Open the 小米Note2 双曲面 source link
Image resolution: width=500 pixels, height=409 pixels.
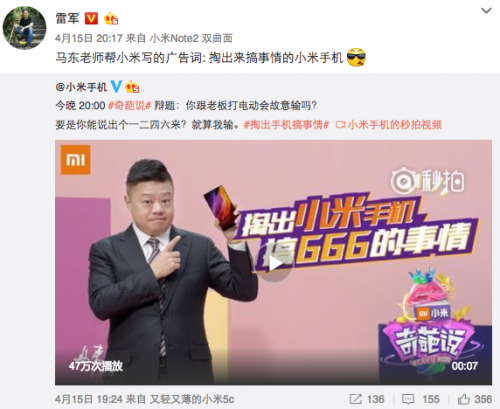pos(191,38)
